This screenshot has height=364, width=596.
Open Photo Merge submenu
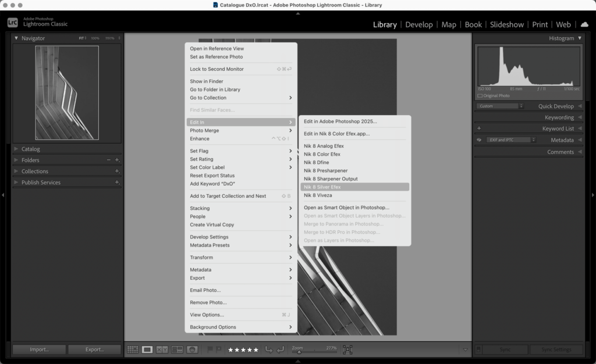(x=241, y=131)
